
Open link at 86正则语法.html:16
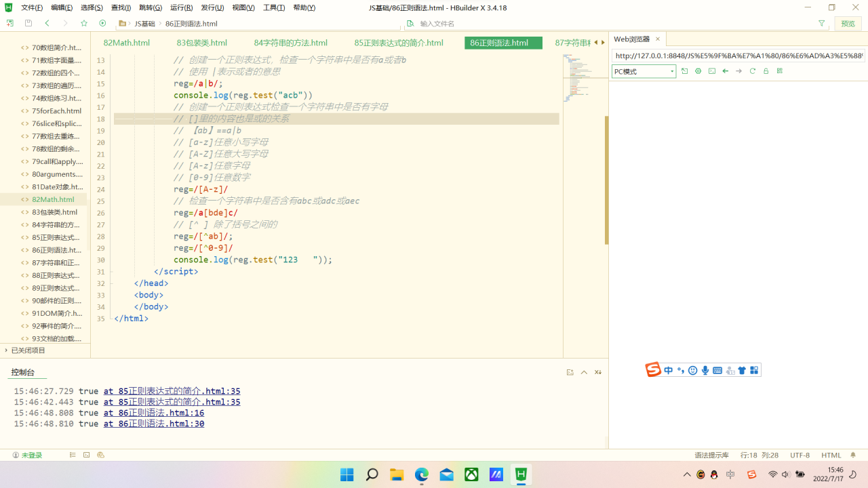point(153,413)
